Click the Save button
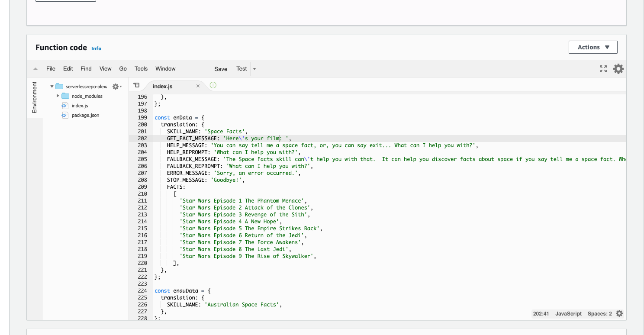Screen dimensions: 644x335 coord(221,69)
